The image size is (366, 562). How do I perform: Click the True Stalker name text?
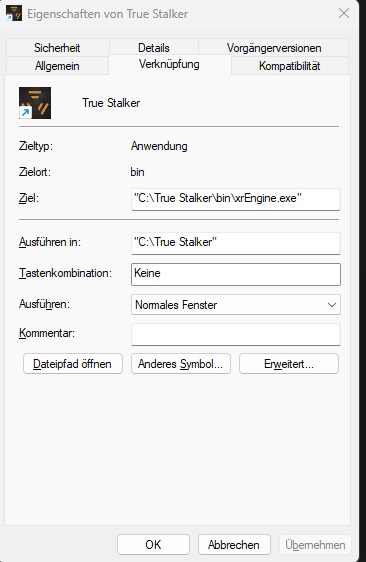pos(111,103)
